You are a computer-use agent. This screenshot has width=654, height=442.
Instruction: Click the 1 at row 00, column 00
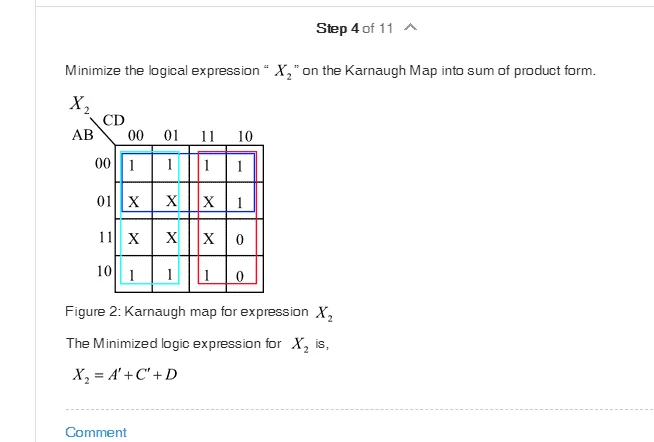point(132,166)
